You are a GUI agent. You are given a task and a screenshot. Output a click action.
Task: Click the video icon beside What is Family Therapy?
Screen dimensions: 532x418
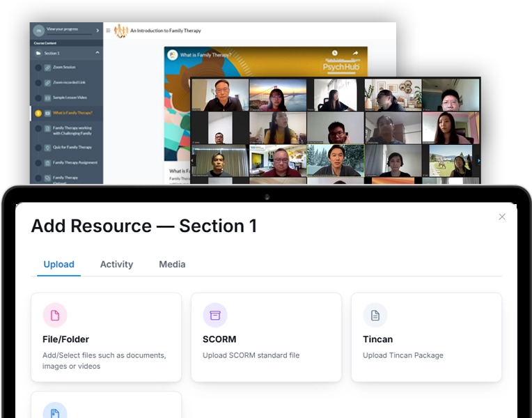click(x=47, y=113)
